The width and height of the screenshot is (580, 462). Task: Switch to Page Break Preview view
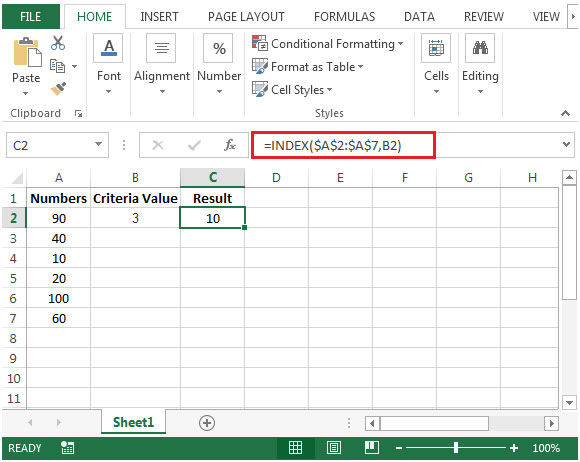[x=372, y=448]
